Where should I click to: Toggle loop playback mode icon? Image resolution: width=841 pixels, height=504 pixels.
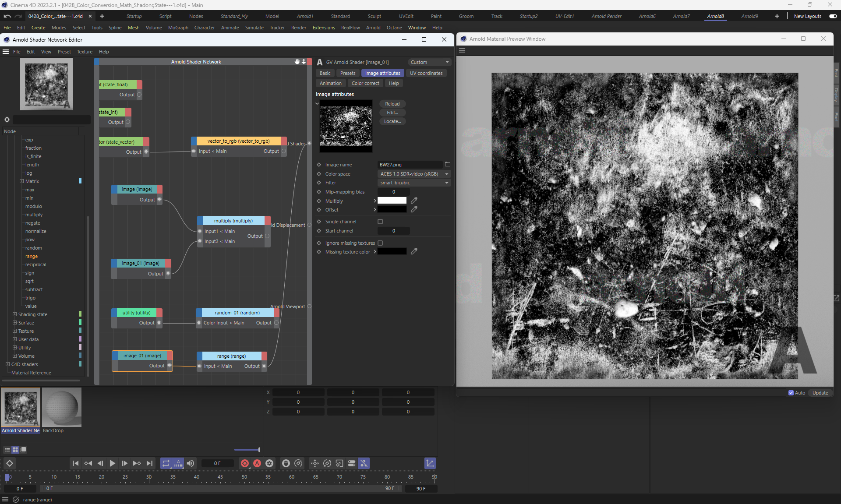[x=166, y=463]
